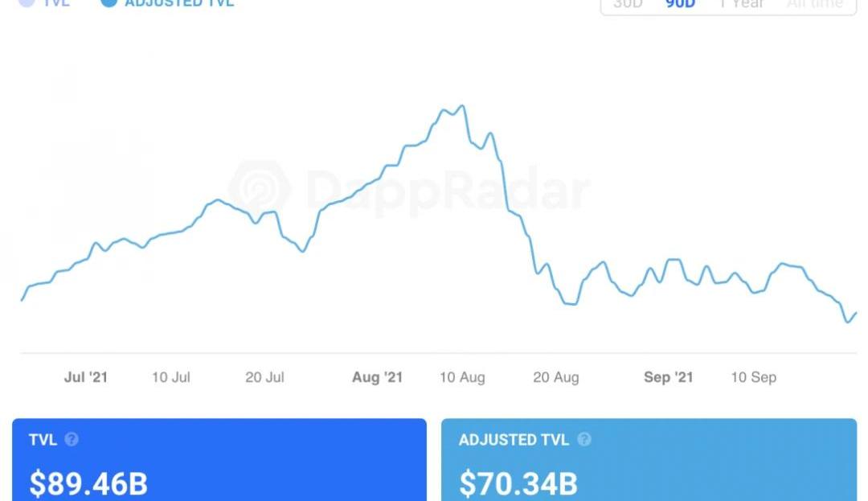Image resolution: width=868 pixels, height=501 pixels.
Task: Show the All time range
Action: (x=814, y=4)
